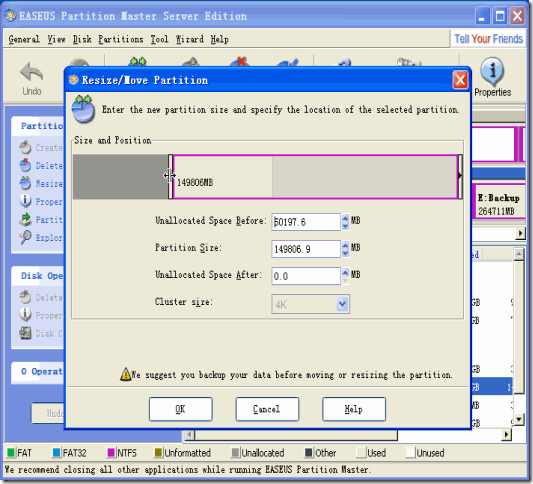The image size is (533, 484).
Task: Open the Tool menu
Action: 159,39
